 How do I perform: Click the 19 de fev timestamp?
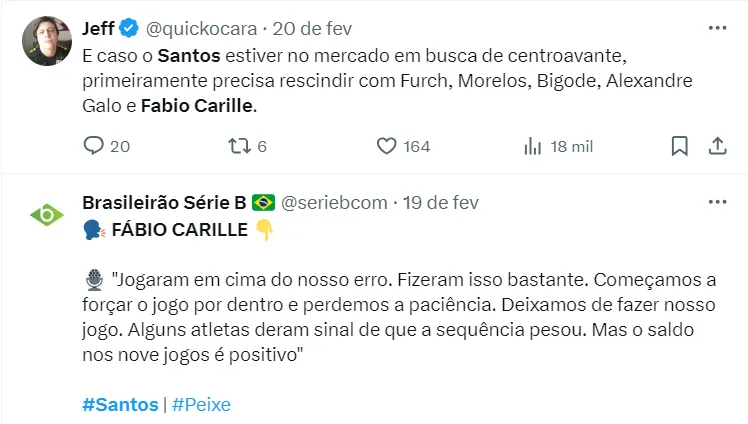coord(440,203)
